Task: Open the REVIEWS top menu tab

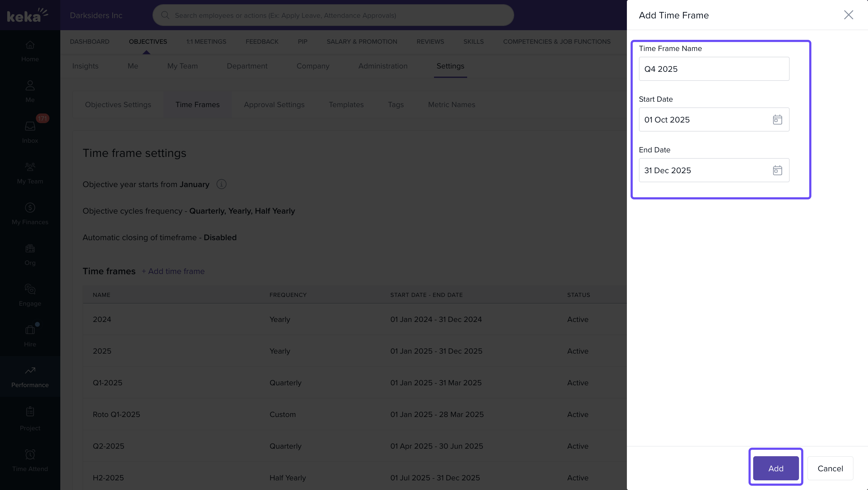Action: coord(430,41)
